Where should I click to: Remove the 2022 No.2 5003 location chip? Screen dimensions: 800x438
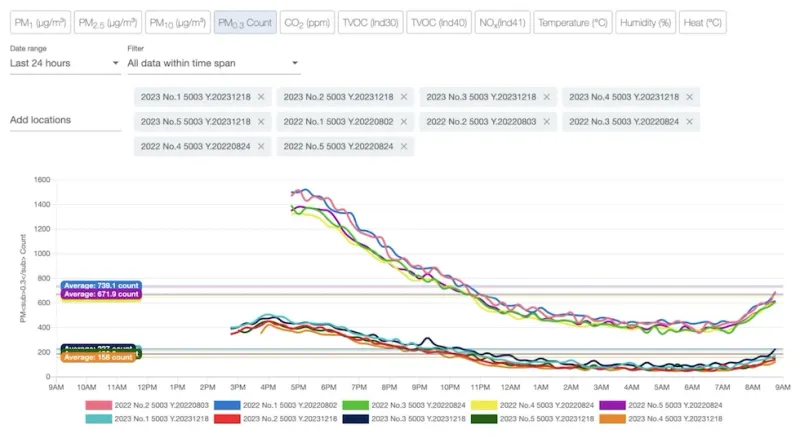(547, 122)
